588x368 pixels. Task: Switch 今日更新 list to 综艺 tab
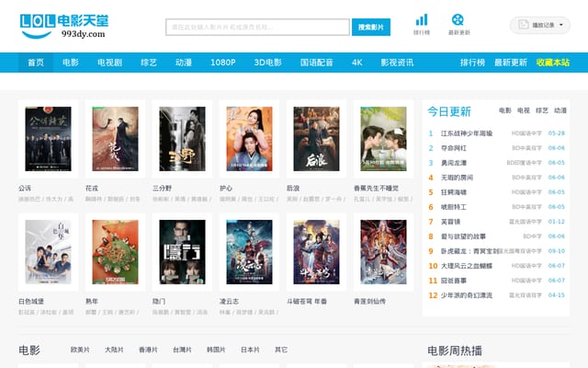pos(542,110)
